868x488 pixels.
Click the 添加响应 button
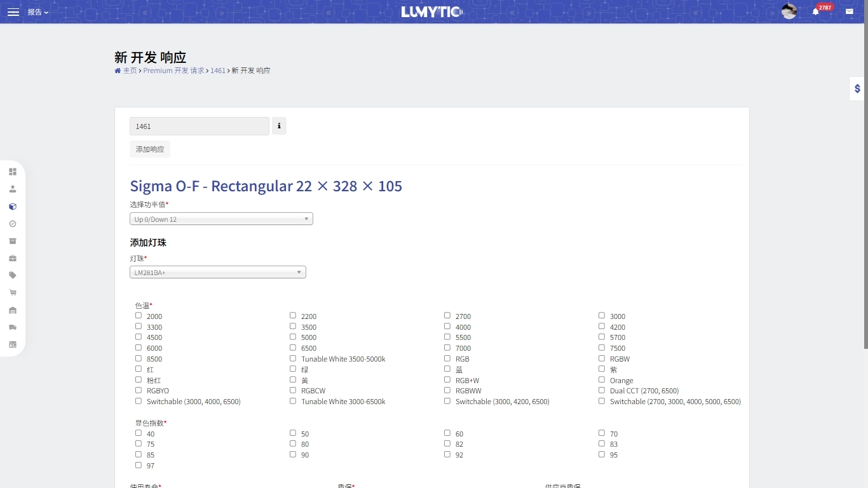tap(150, 149)
